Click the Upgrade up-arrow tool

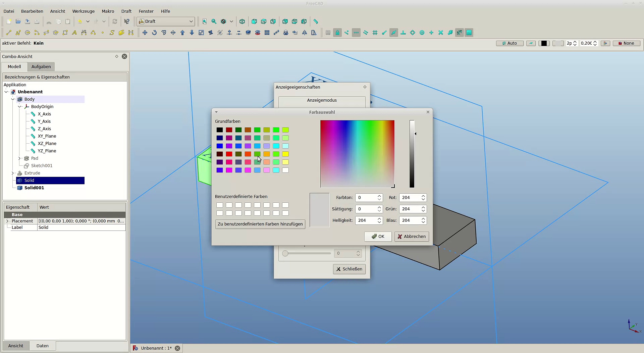pyautogui.click(x=182, y=33)
